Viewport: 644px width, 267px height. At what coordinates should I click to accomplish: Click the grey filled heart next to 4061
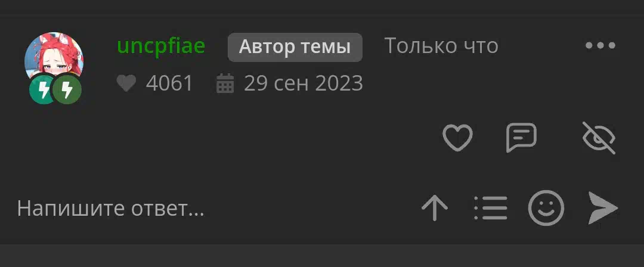click(x=126, y=84)
